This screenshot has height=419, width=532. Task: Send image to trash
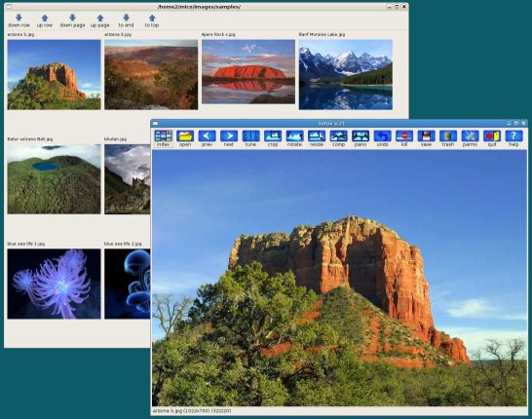tap(448, 138)
